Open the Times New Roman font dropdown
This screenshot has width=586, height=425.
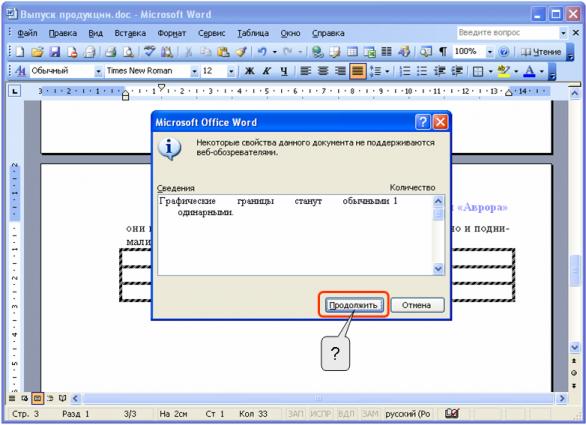click(x=194, y=71)
